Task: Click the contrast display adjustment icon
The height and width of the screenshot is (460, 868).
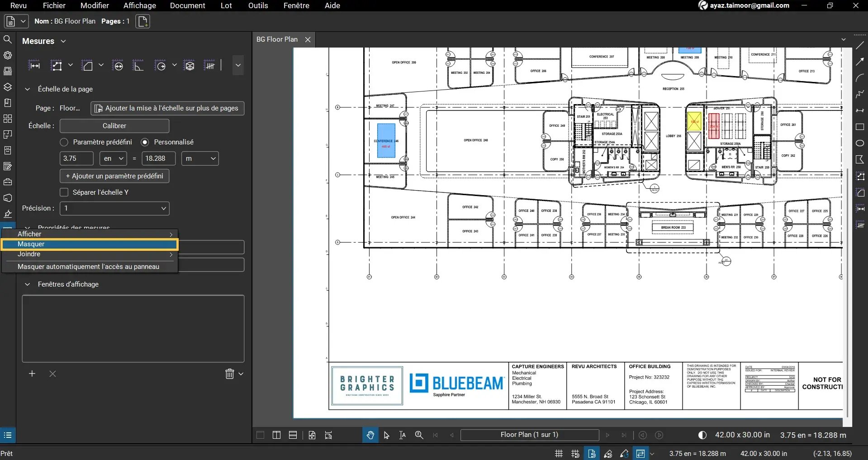Action: 702,435
